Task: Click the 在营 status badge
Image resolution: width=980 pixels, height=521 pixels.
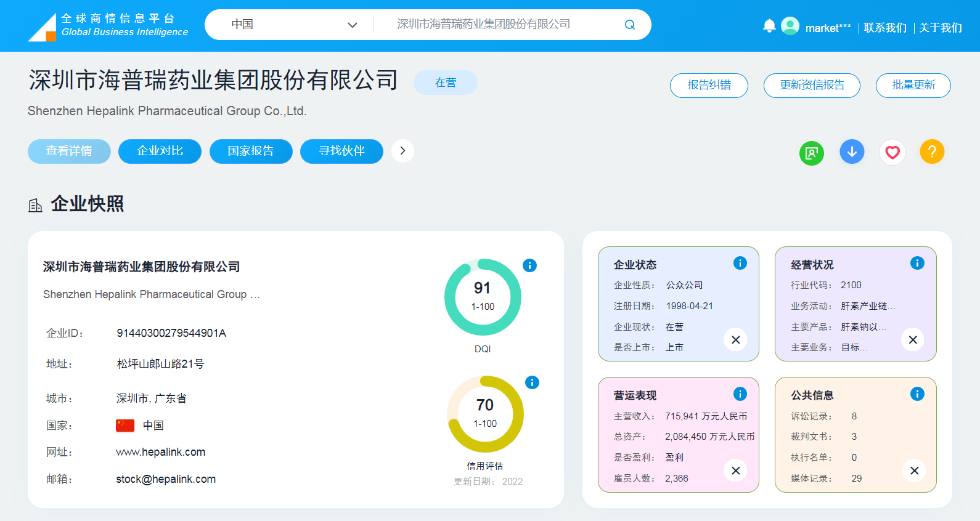Action: coord(446,83)
